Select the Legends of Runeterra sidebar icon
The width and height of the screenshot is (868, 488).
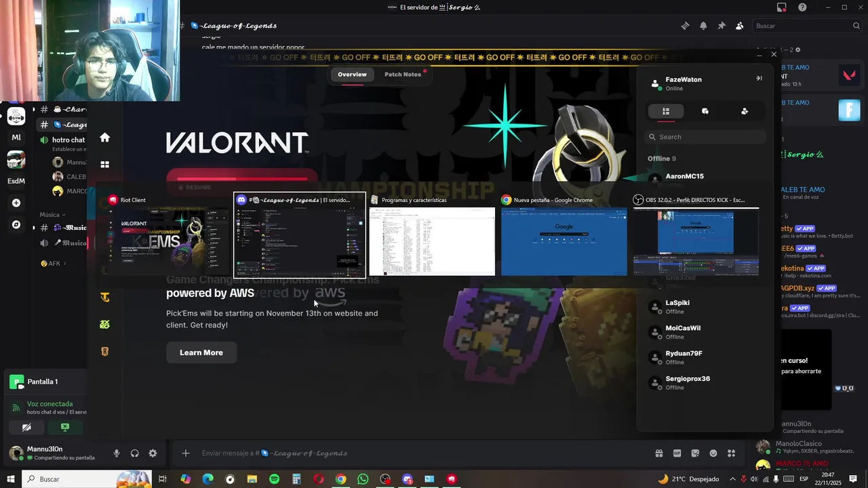coord(104,352)
